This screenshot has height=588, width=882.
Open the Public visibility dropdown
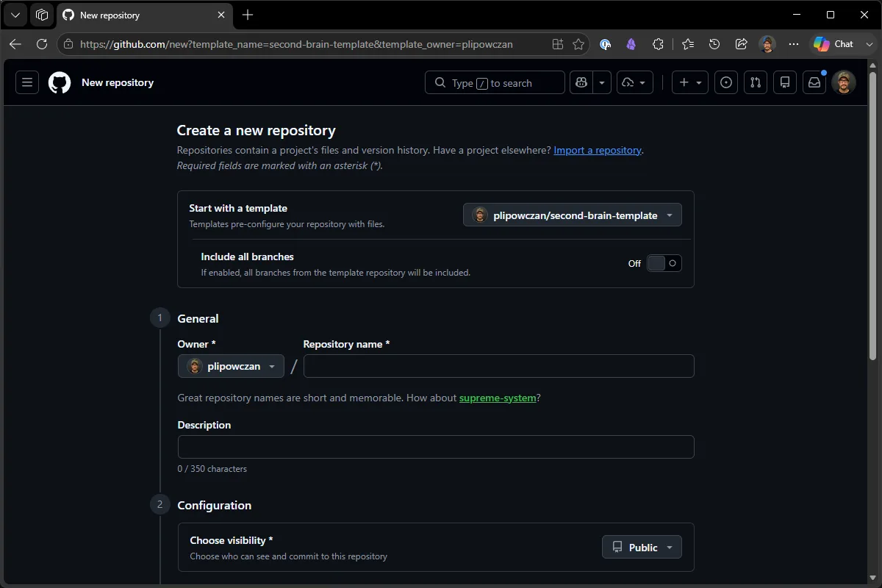642,548
